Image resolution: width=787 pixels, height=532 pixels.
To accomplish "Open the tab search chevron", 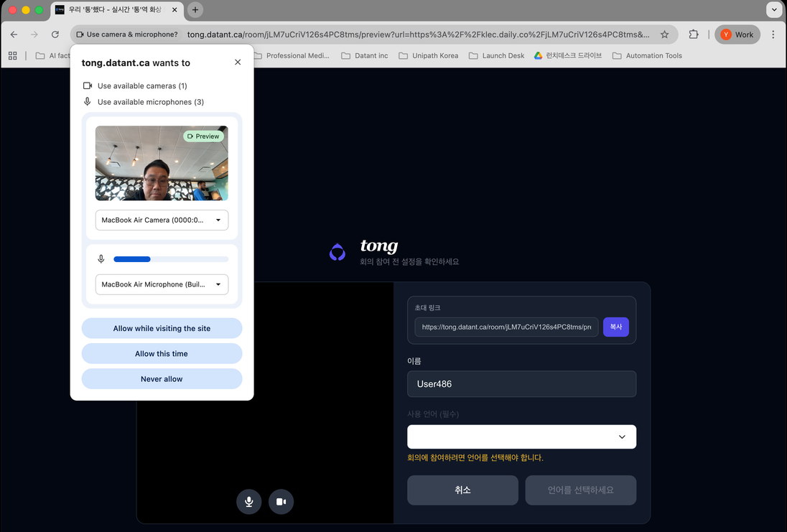I will [x=774, y=9].
